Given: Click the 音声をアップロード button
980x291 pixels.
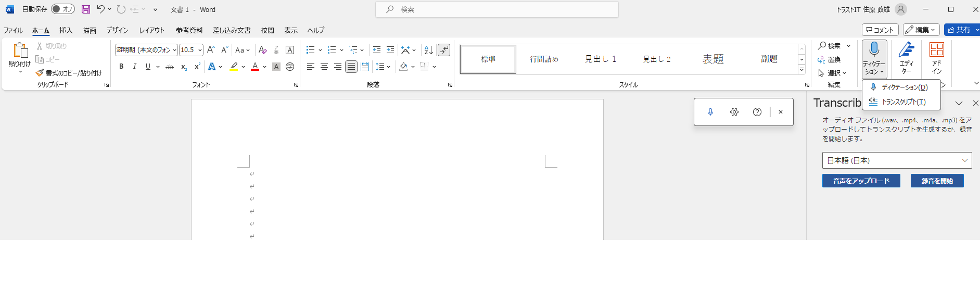Looking at the screenshot, I should (861, 181).
